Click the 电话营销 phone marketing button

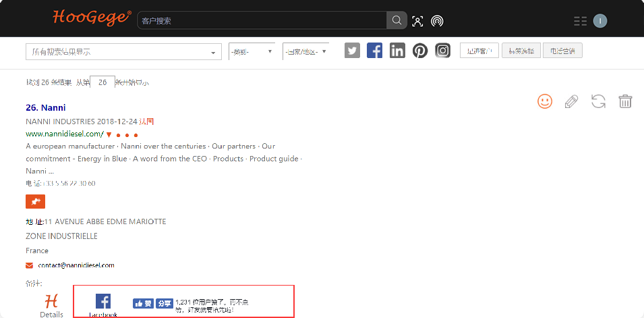(x=562, y=51)
